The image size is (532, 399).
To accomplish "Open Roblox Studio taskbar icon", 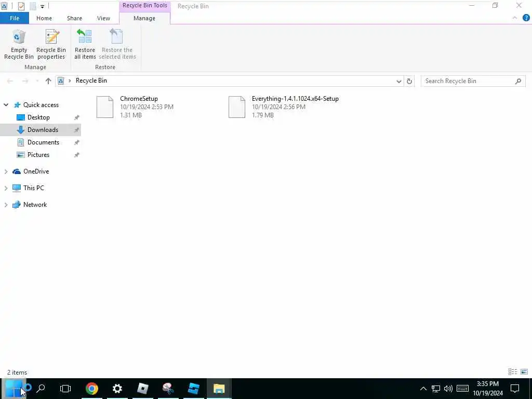I will coord(193,389).
